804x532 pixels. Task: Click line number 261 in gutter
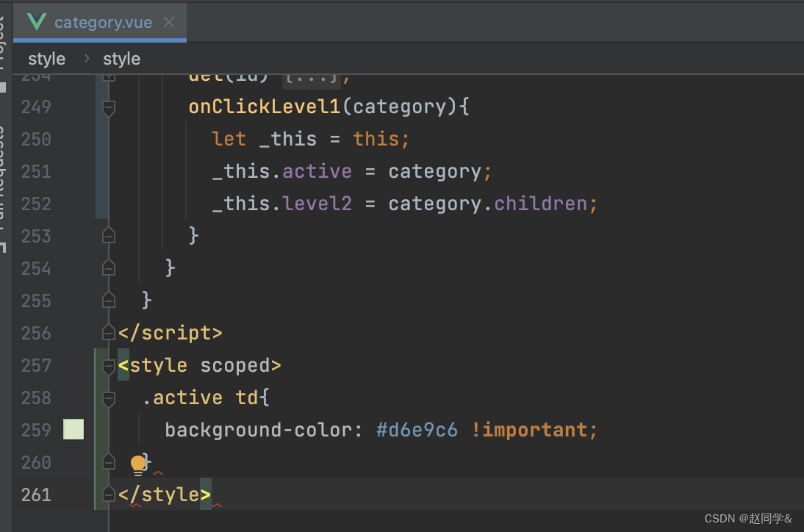(x=36, y=495)
